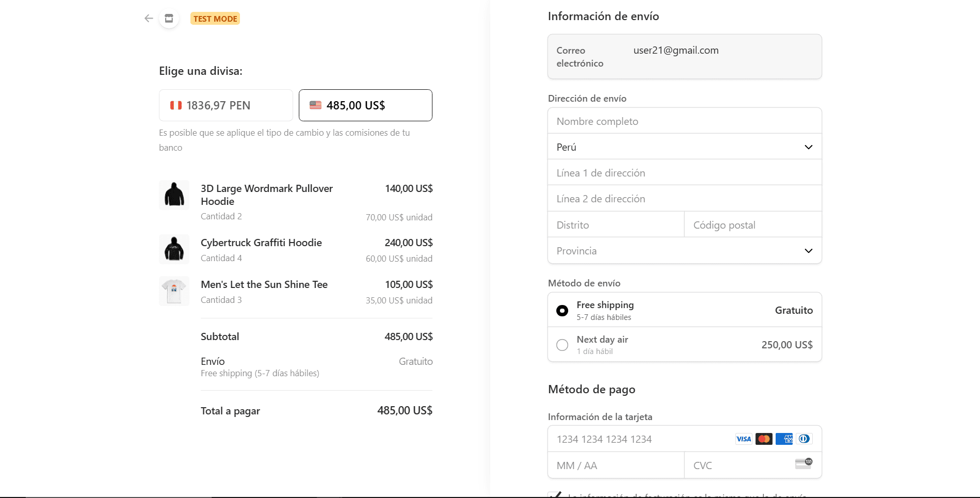Click the store icon next to back arrow
This screenshot has width=980, height=498.
[x=169, y=19]
